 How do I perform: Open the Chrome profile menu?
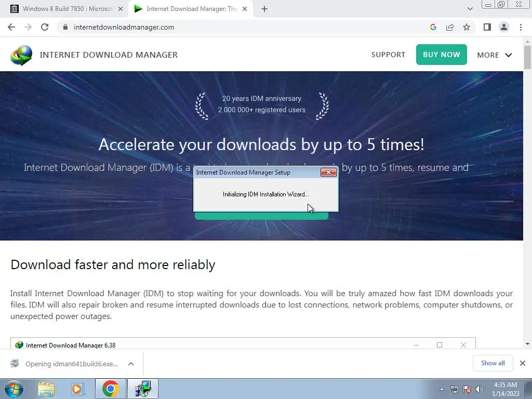[x=504, y=27]
